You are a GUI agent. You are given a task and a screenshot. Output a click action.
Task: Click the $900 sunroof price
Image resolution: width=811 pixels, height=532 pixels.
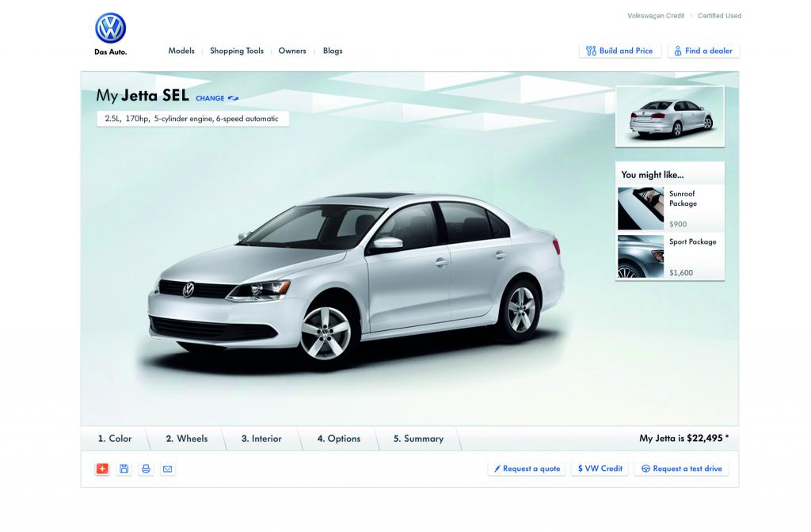pos(678,224)
